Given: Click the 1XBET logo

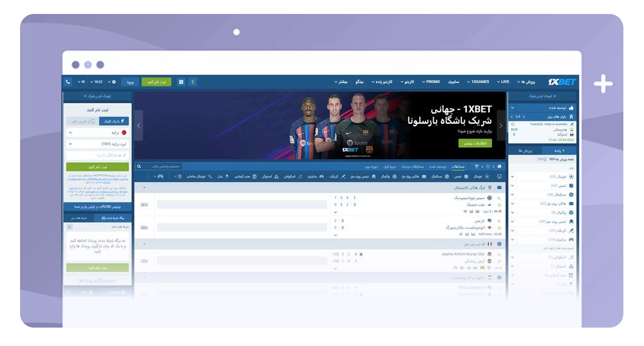Looking at the screenshot, I should pos(561,82).
